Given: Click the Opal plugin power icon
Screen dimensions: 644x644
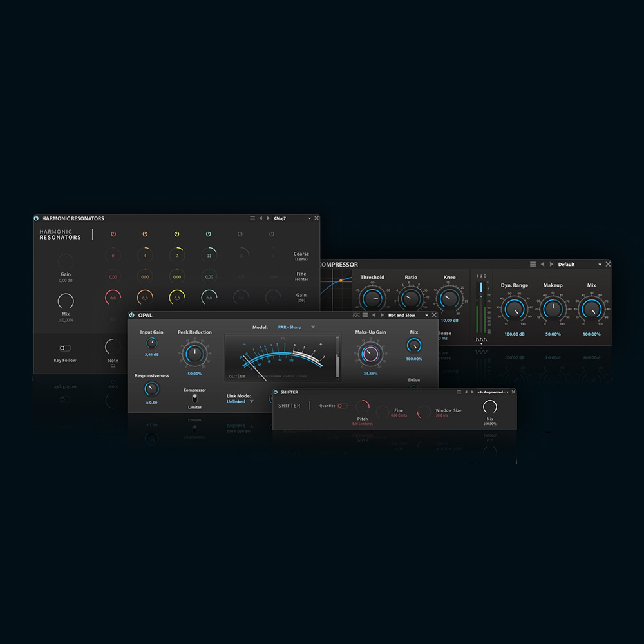Looking at the screenshot, I should tap(131, 315).
